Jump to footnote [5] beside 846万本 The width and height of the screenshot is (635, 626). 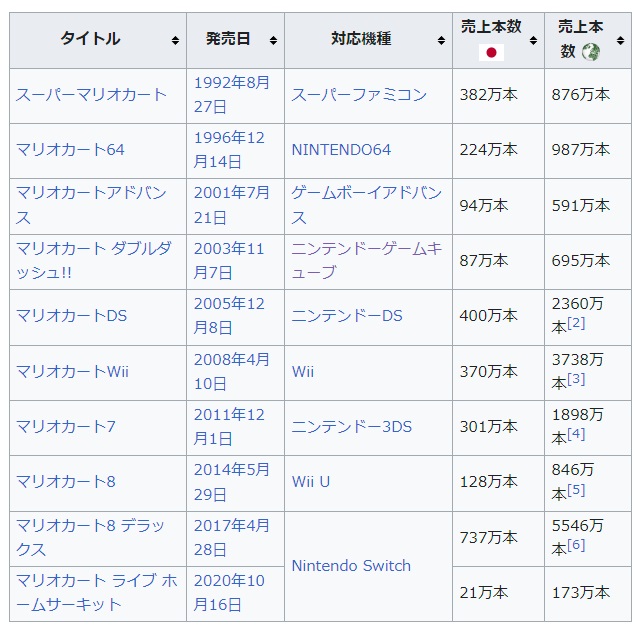[576, 490]
